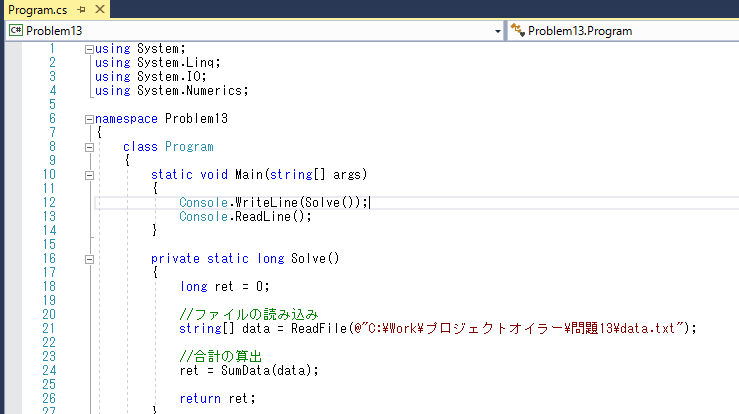Viewport: 739px width, 414px height.
Task: Click 'ReadFile' on line 21
Action: [x=319, y=328]
